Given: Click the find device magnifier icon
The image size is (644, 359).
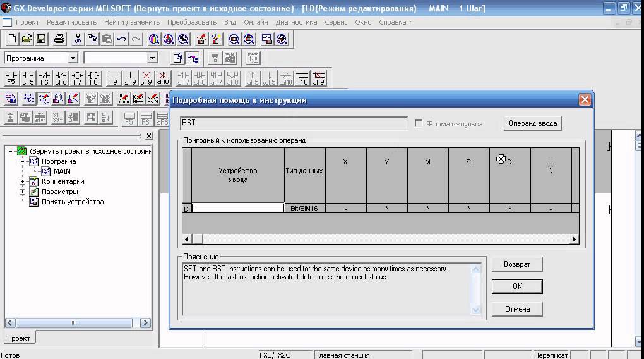Looking at the screenshot, I should coord(154,39).
